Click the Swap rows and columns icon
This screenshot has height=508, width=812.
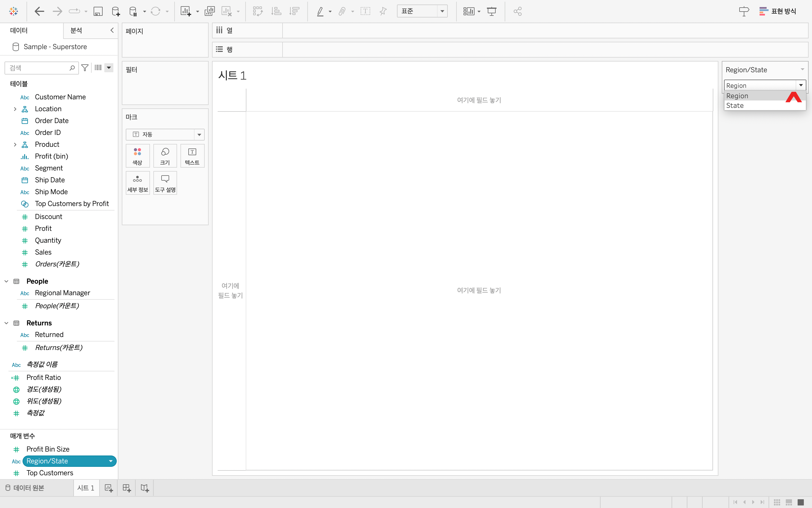[x=258, y=11]
